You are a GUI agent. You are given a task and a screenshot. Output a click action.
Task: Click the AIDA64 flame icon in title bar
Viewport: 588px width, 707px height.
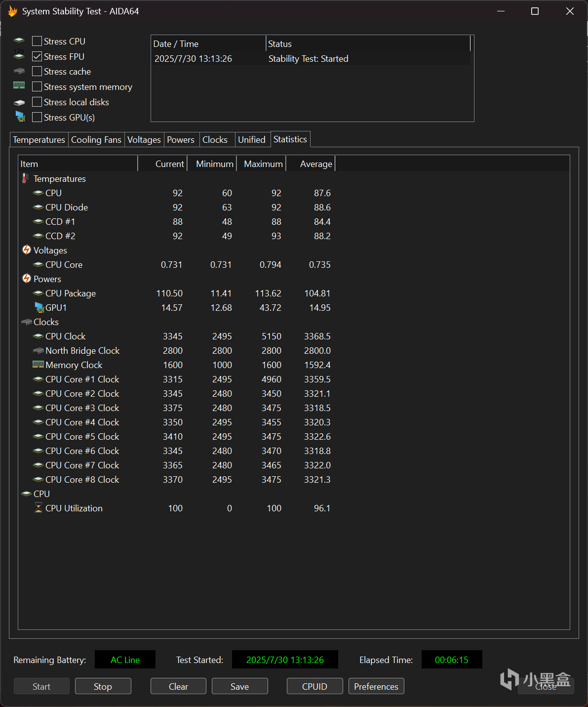[x=12, y=11]
